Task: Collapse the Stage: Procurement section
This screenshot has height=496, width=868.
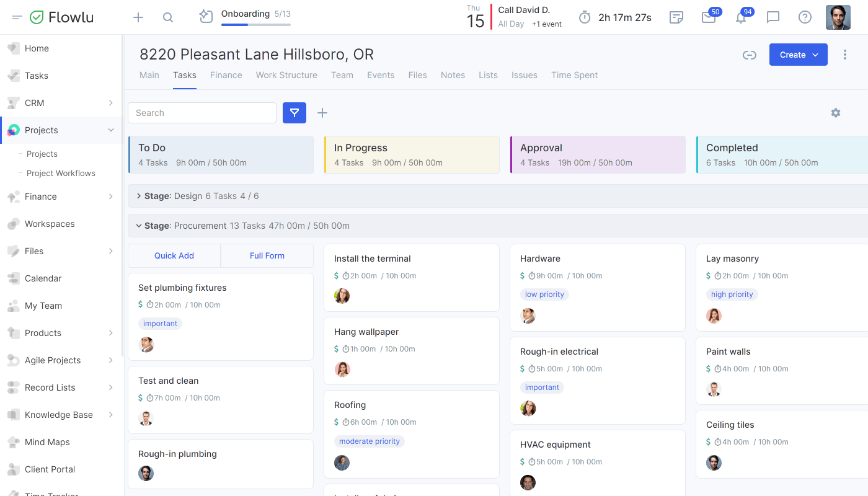Action: pyautogui.click(x=139, y=226)
